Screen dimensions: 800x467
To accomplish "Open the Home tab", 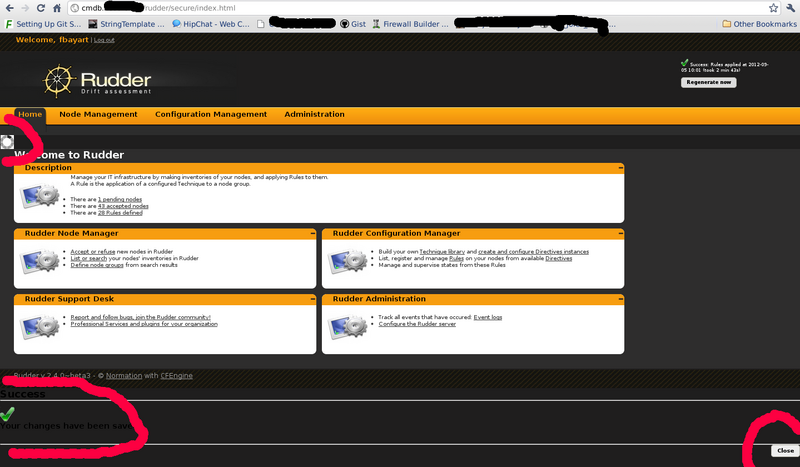I will [x=30, y=114].
